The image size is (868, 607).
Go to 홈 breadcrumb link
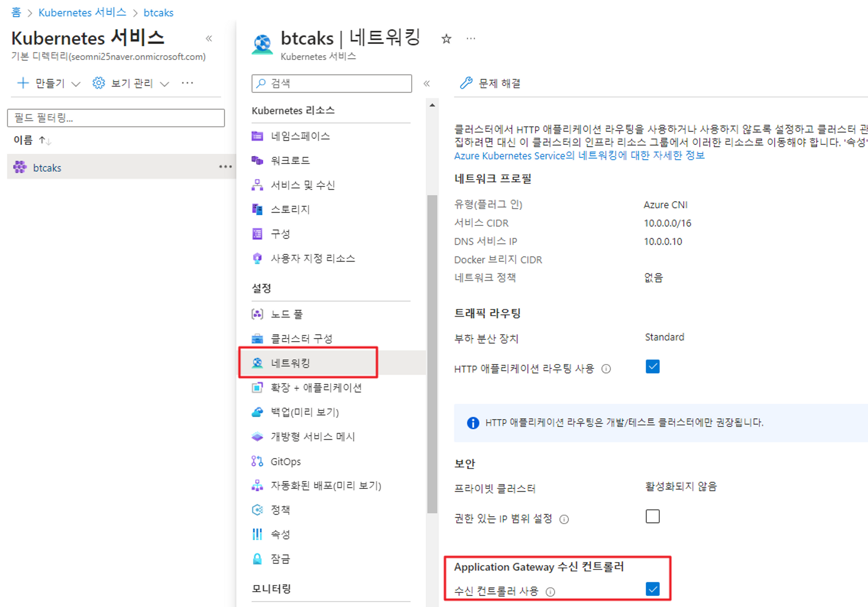(16, 12)
